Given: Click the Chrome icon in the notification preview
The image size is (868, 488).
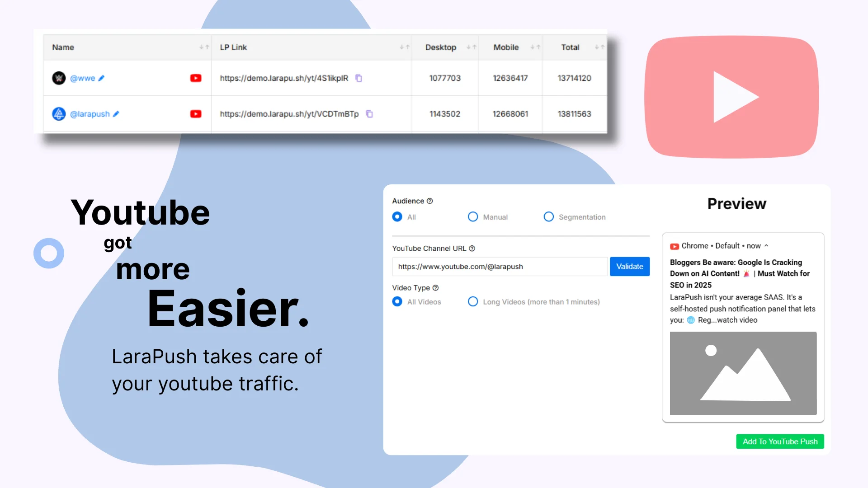Looking at the screenshot, I should coord(674,246).
